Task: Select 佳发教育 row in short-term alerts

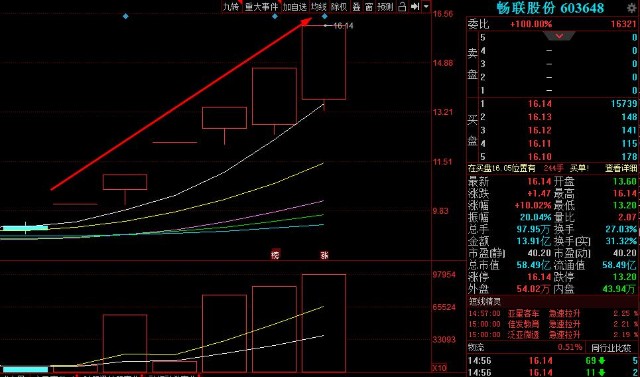Action: [553, 324]
